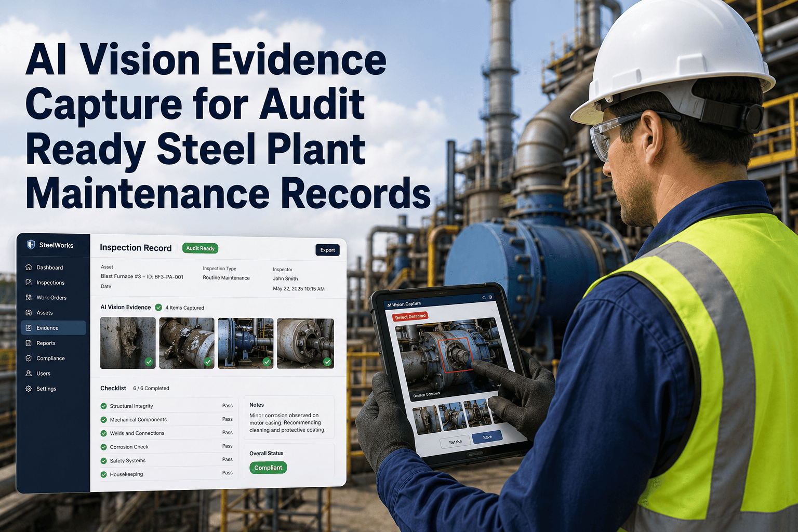Click the Corrosion Check Pass result
The image size is (798, 532).
coord(228,446)
